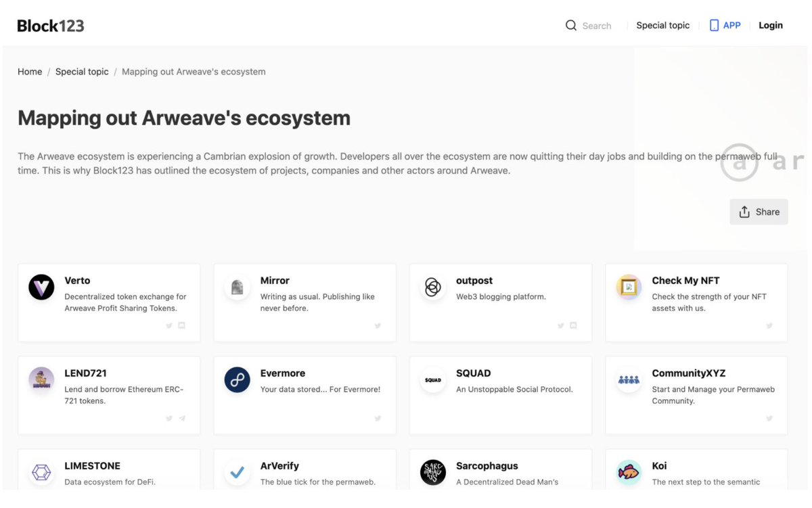The height and width of the screenshot is (508, 812).
Task: Open Special topic in top navigation
Action: [662, 25]
